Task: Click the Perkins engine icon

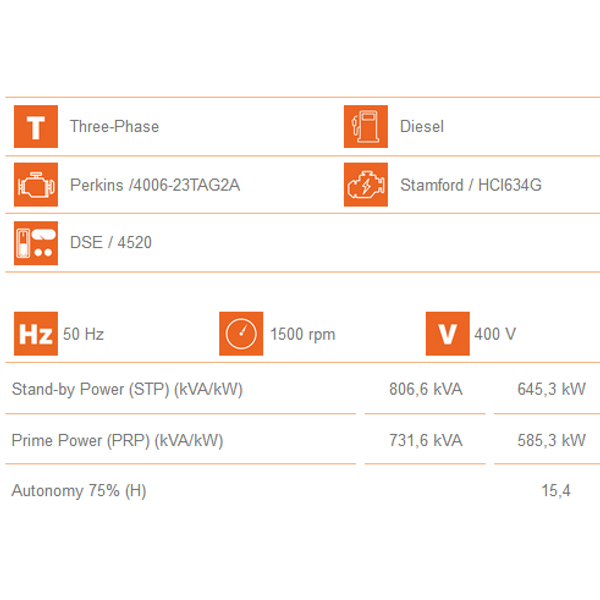Action: [x=36, y=184]
